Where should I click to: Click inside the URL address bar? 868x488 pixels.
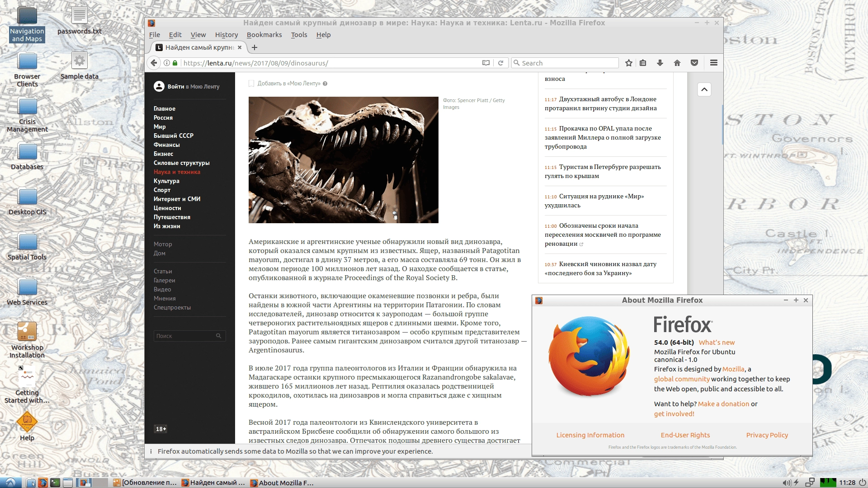(x=330, y=63)
